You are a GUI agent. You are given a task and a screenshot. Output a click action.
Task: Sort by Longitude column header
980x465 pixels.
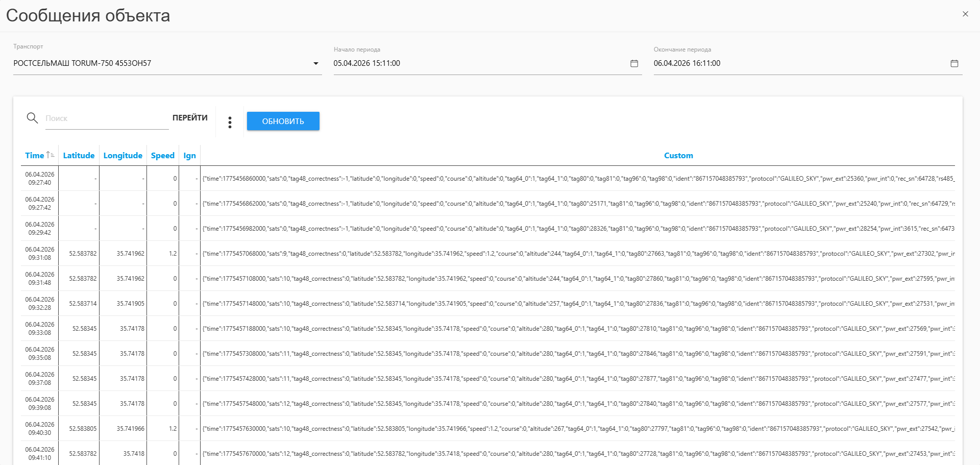pos(122,156)
